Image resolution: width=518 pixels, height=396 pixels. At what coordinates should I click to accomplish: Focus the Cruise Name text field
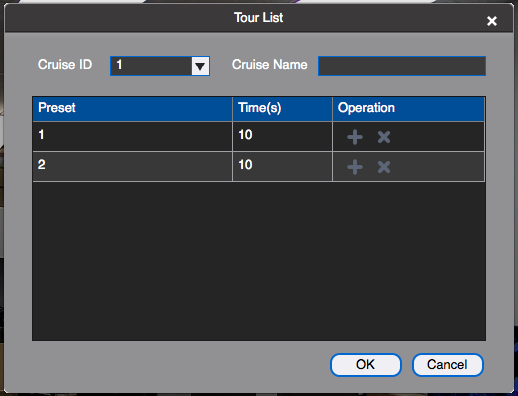click(402, 66)
